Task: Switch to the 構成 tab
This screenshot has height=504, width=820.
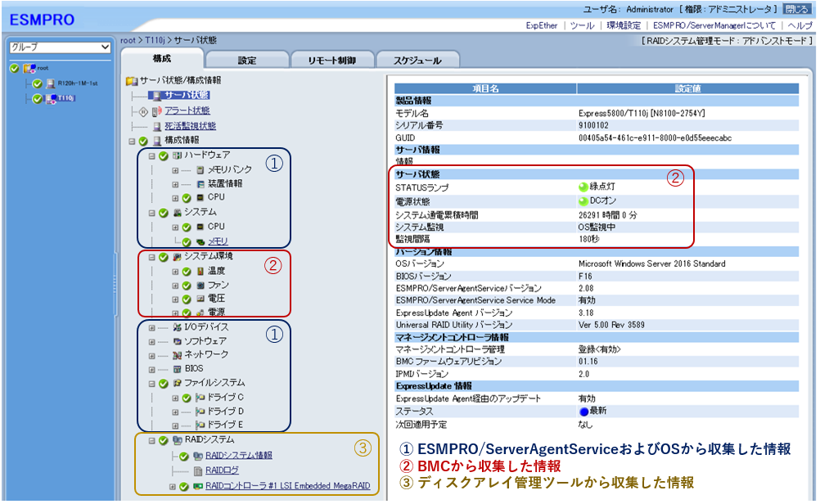Action: coord(162,59)
